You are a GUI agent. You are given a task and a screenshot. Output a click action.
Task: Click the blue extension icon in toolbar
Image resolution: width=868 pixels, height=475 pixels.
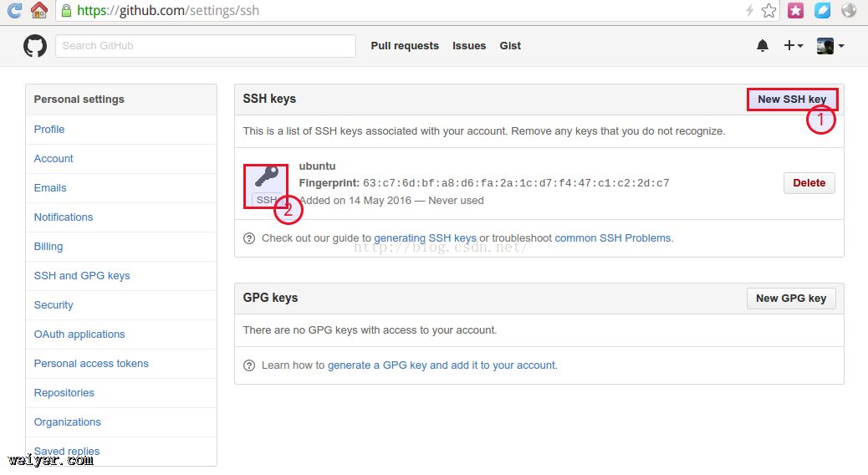click(822, 11)
